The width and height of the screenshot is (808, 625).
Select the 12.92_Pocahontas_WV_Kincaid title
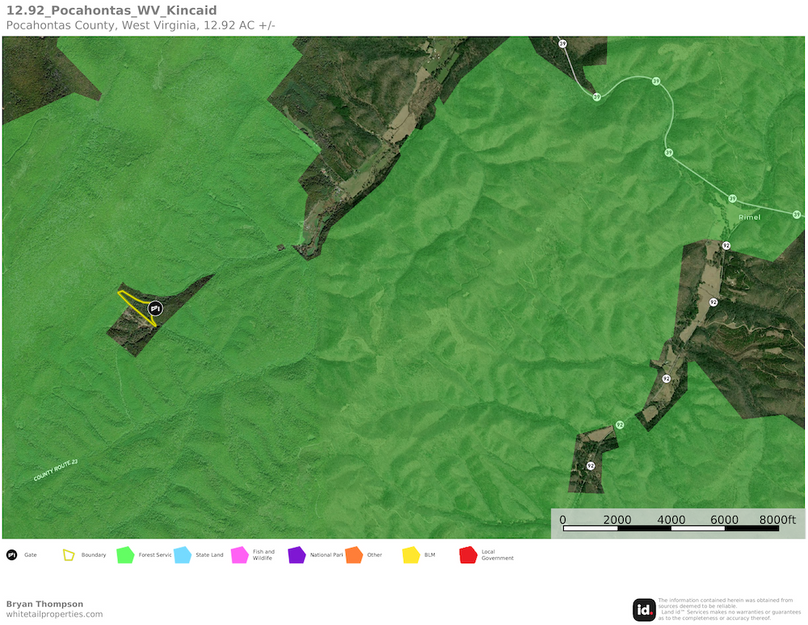[112, 10]
